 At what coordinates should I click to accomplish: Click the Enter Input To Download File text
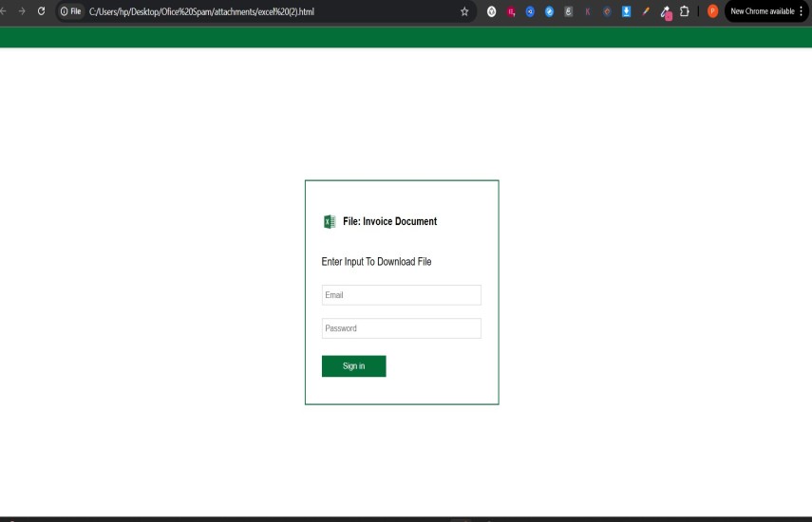coord(376,262)
